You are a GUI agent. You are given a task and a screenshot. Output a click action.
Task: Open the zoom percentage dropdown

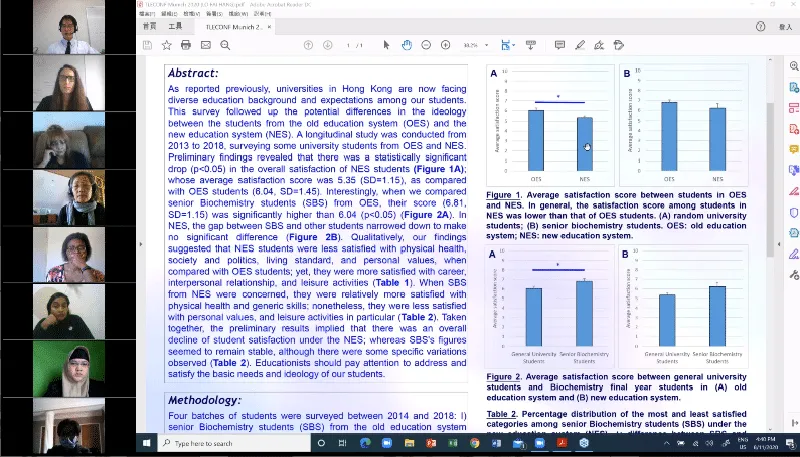click(485, 45)
